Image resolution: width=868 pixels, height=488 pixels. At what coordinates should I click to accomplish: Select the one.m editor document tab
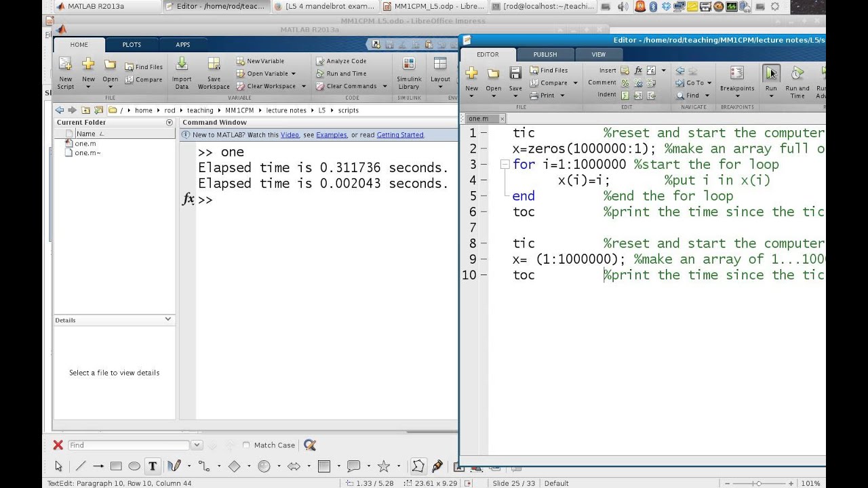pos(479,119)
